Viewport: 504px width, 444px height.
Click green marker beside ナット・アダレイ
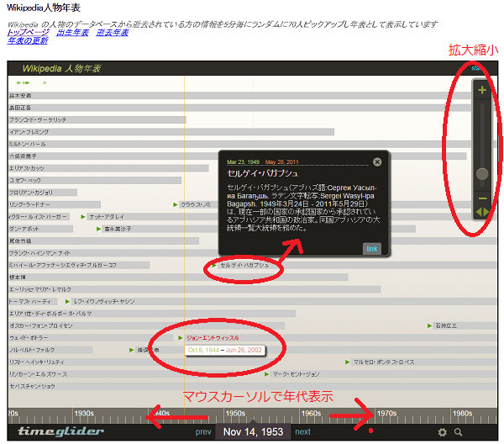pyautogui.click(x=83, y=217)
